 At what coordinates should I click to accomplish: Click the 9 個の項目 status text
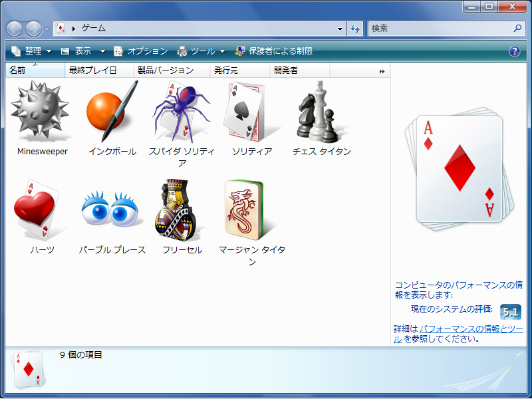point(81,355)
